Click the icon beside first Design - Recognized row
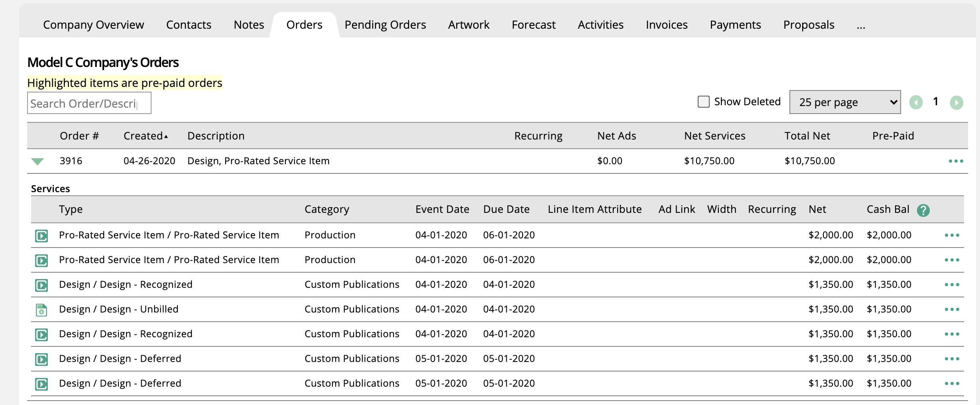Image resolution: width=980 pixels, height=405 pixels. click(x=41, y=285)
